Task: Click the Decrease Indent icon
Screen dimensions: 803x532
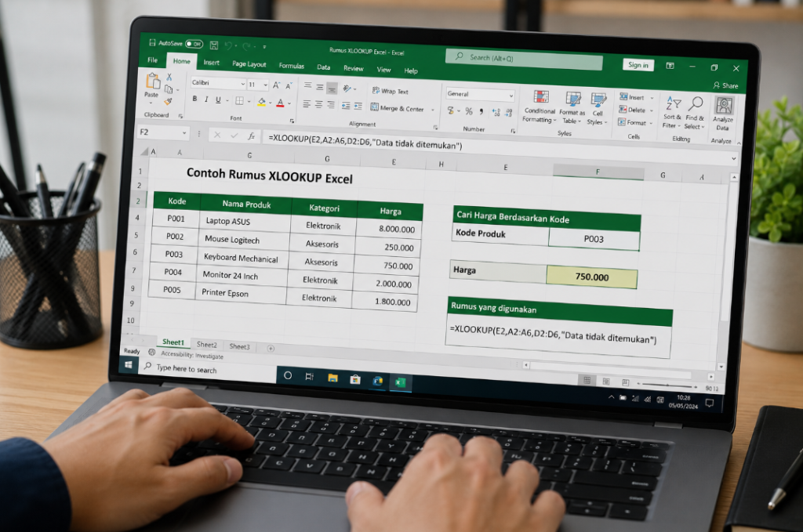Action: [346, 106]
